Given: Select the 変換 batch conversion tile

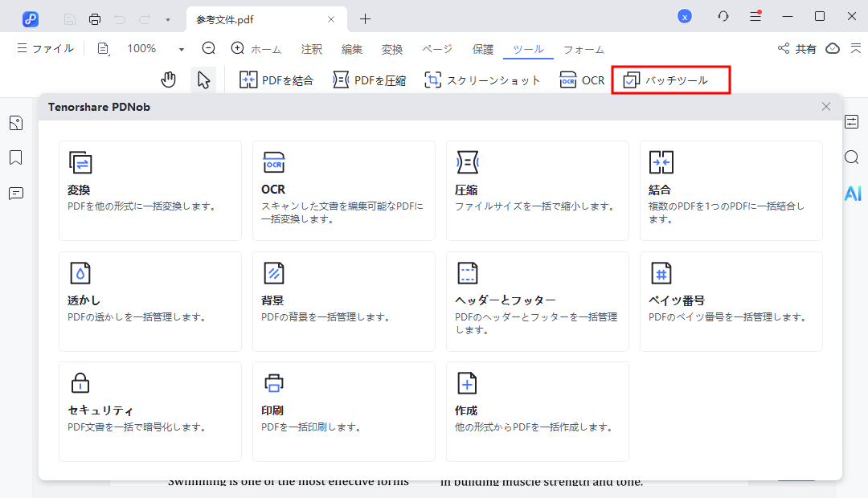Looking at the screenshot, I should [149, 190].
